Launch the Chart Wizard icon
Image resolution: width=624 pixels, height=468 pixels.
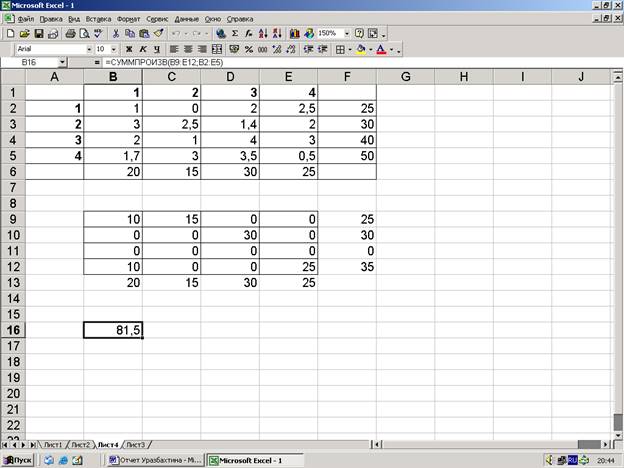coord(294,33)
